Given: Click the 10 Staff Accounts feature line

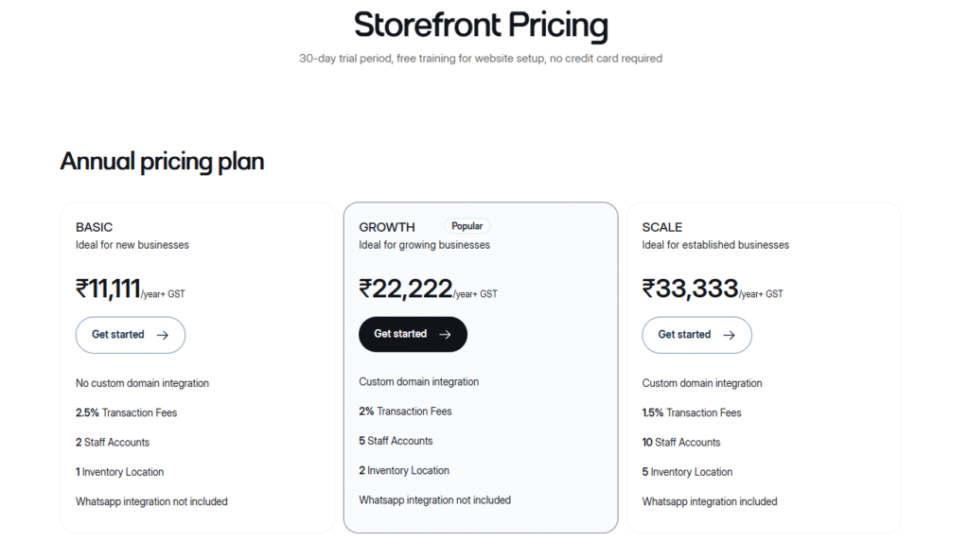Looking at the screenshot, I should pos(680,442).
